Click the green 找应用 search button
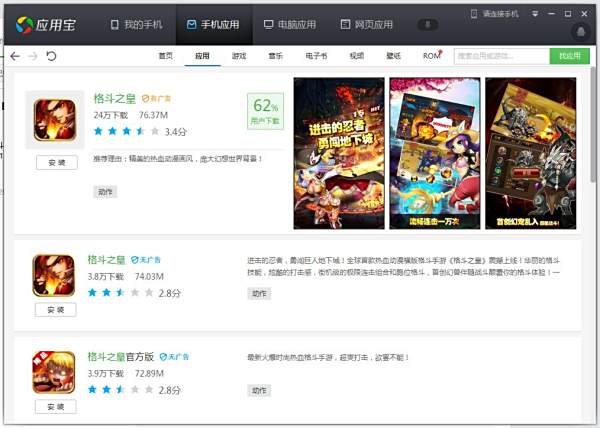 (x=570, y=56)
